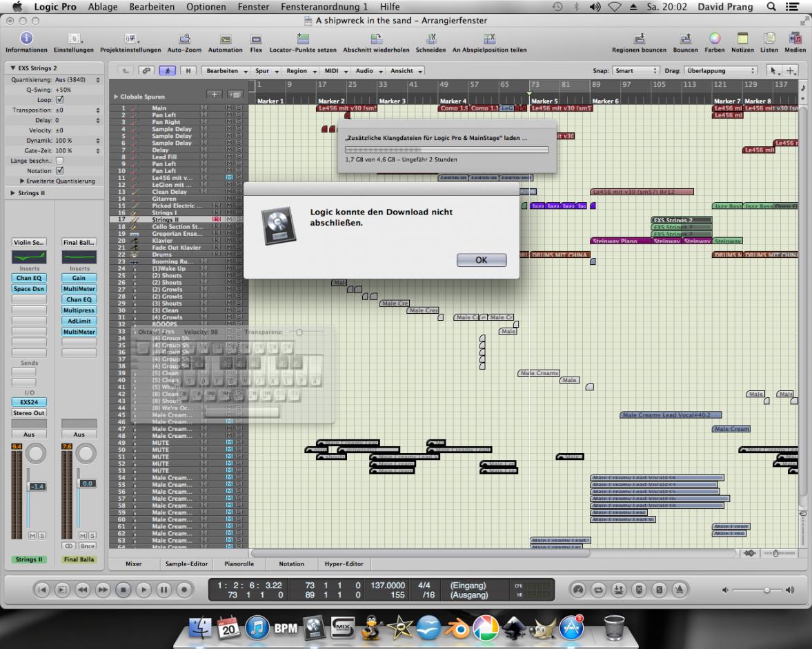Click the Final Balla volume fader

point(87,483)
